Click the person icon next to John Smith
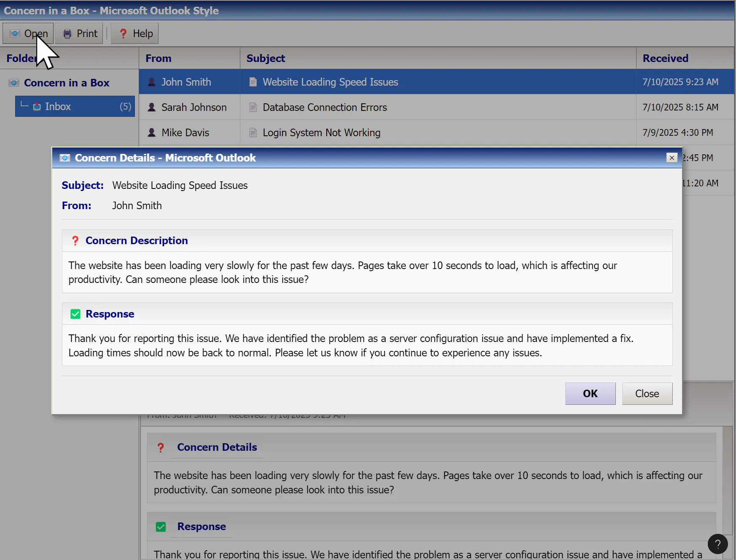The height and width of the screenshot is (560, 736). (152, 82)
